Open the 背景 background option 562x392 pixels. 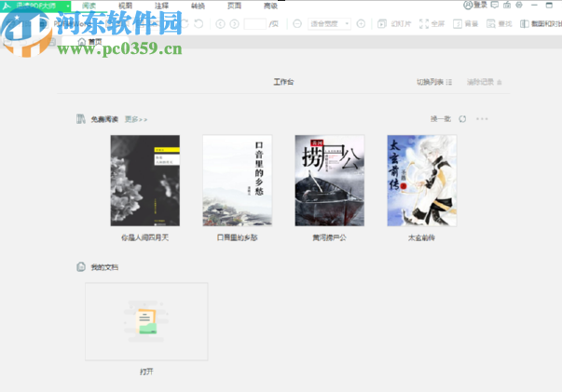pos(466,23)
